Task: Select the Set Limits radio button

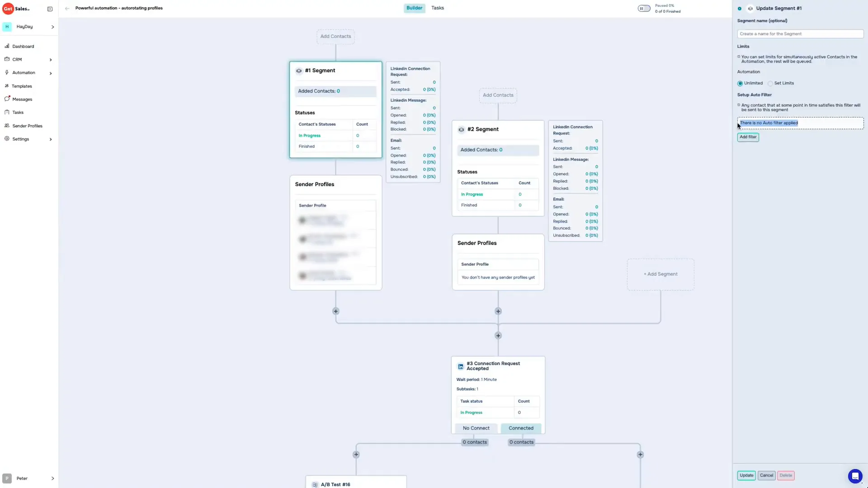Action: (770, 83)
